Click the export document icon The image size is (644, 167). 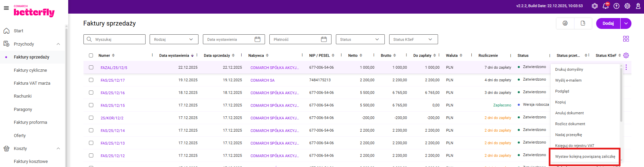click(583, 23)
